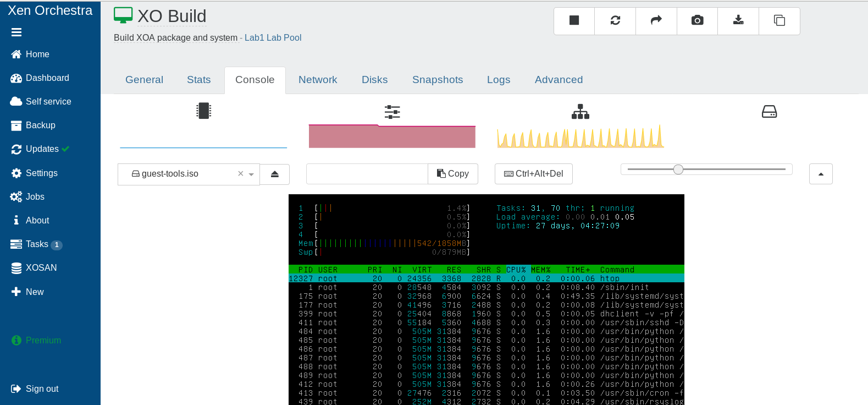Viewport: 868px width, 405px height.
Task: Click the Tasks count badge
Action: coord(57,245)
